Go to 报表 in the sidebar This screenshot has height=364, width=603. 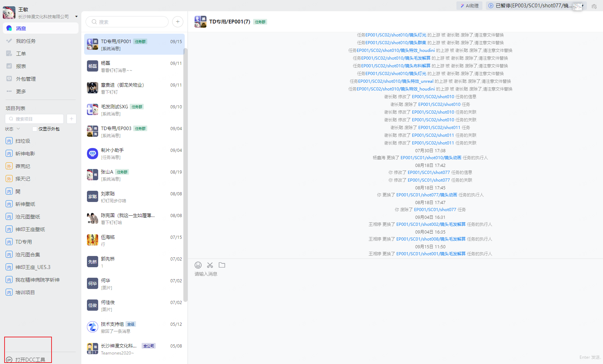pyautogui.click(x=21, y=66)
